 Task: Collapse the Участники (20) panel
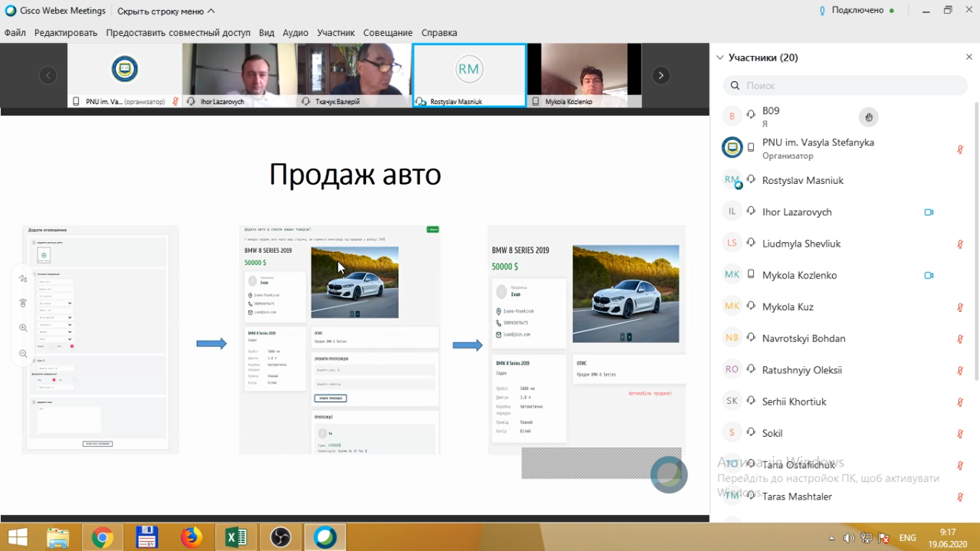click(x=720, y=57)
